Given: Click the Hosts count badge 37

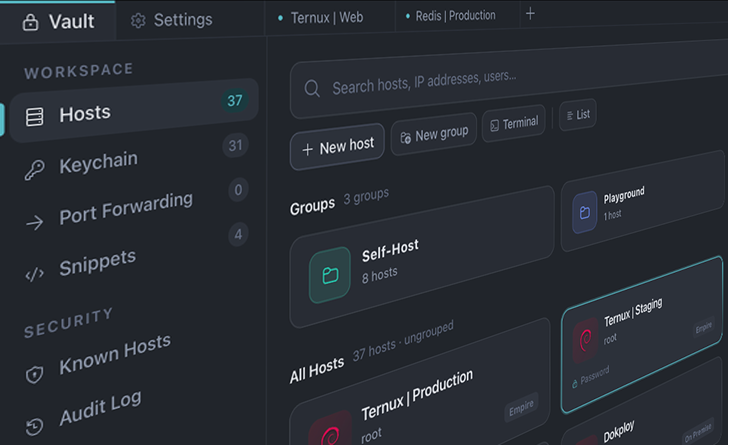Looking at the screenshot, I should click(235, 100).
